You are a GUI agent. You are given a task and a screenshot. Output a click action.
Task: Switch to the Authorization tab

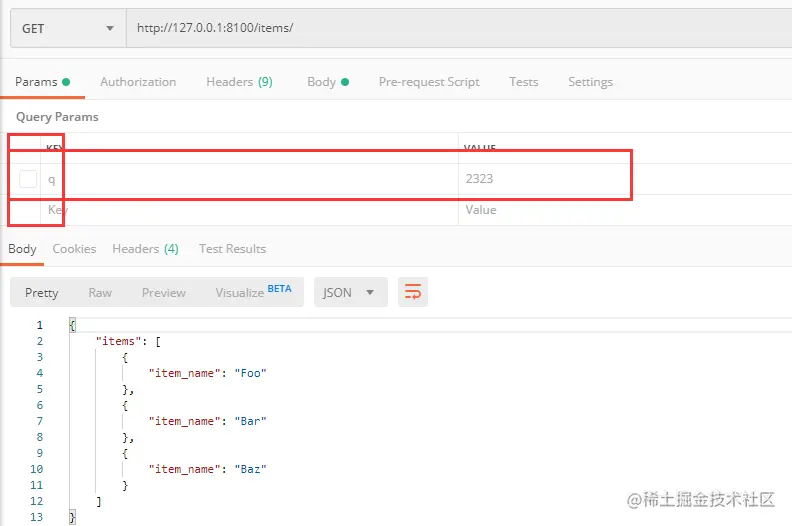pyautogui.click(x=138, y=82)
